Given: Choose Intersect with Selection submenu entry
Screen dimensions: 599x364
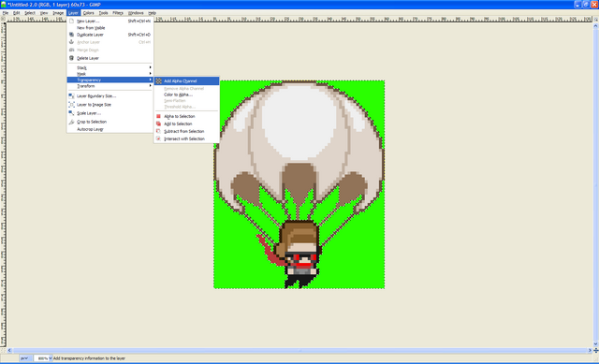Looking at the screenshot, I should 187,138.
